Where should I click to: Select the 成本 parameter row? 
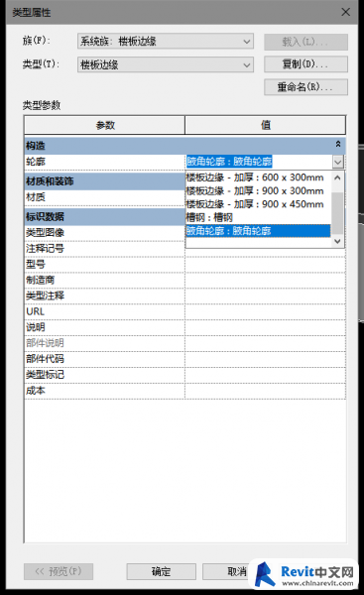click(104, 391)
